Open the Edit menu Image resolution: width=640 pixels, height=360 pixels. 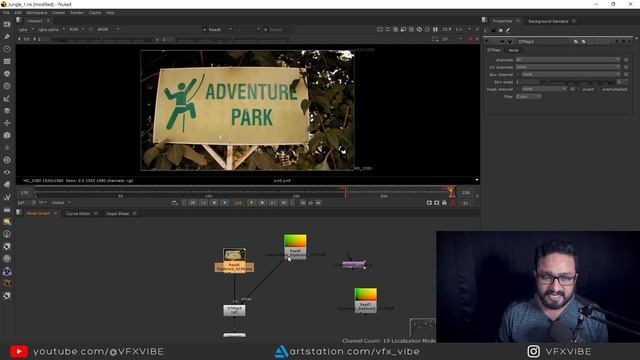pos(18,13)
